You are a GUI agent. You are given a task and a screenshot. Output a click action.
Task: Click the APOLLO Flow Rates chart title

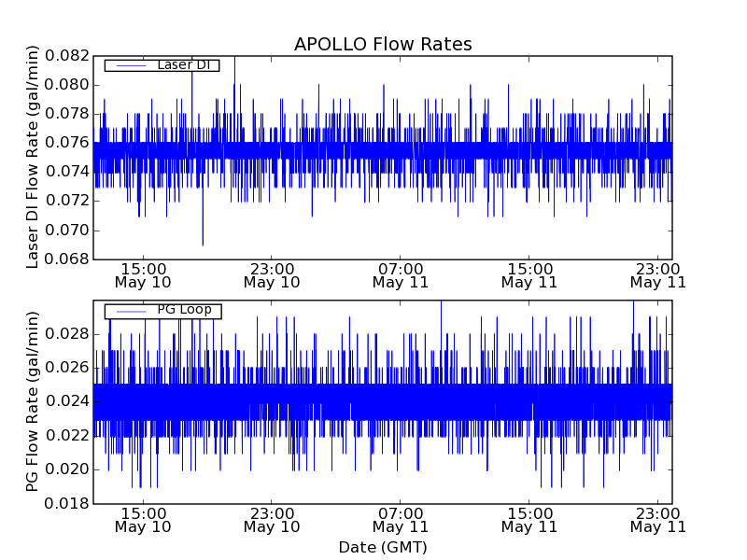(383, 44)
